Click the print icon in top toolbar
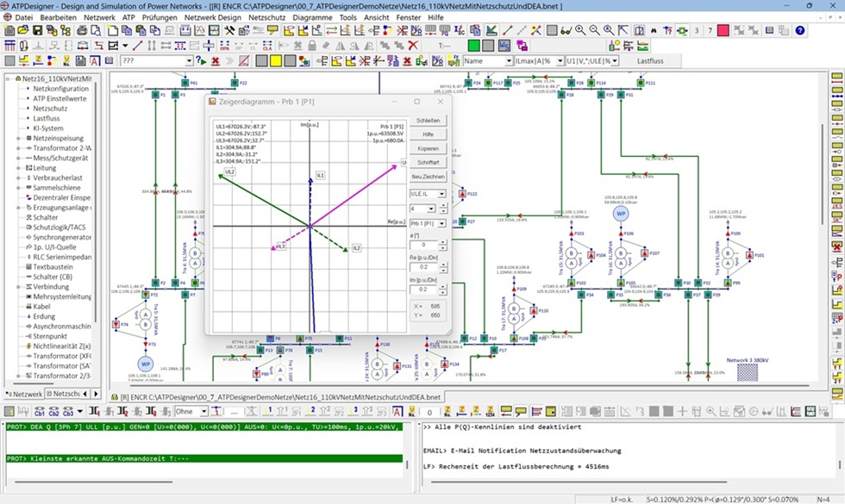The image size is (845, 504). pyautogui.click(x=82, y=30)
